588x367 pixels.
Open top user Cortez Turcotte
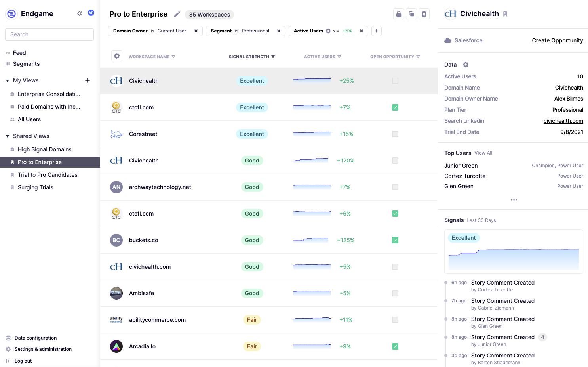tap(465, 176)
